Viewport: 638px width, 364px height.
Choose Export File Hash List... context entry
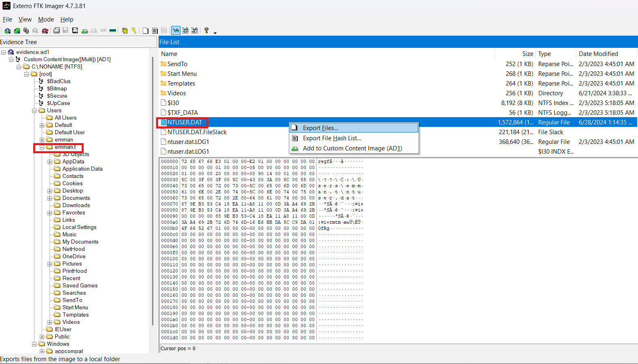tap(354, 138)
